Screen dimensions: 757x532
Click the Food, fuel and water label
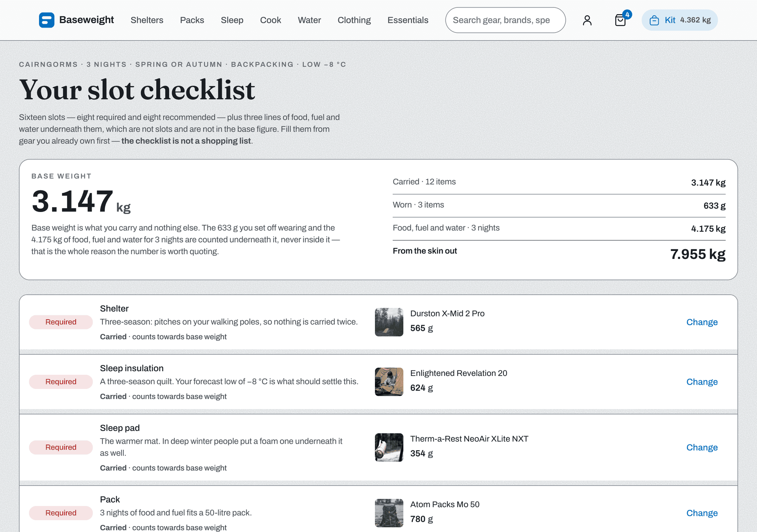pos(446,228)
